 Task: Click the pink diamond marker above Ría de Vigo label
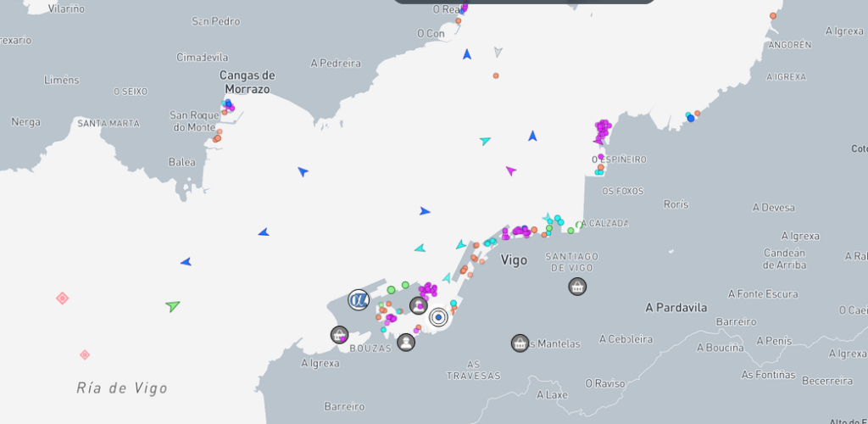coord(85,354)
